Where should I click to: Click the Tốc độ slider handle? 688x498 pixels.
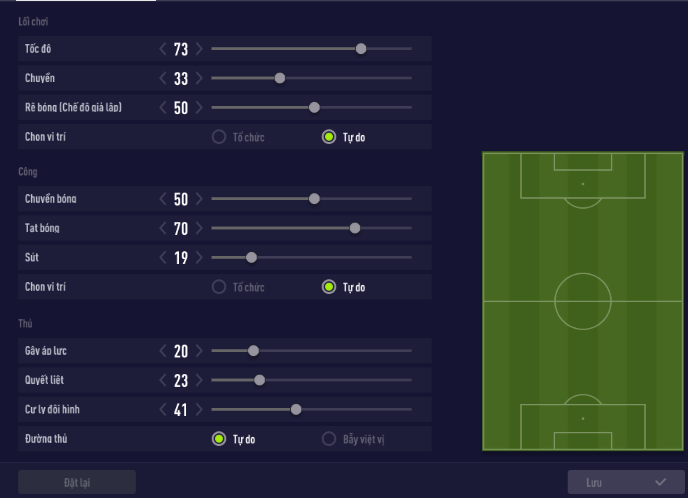coord(361,48)
